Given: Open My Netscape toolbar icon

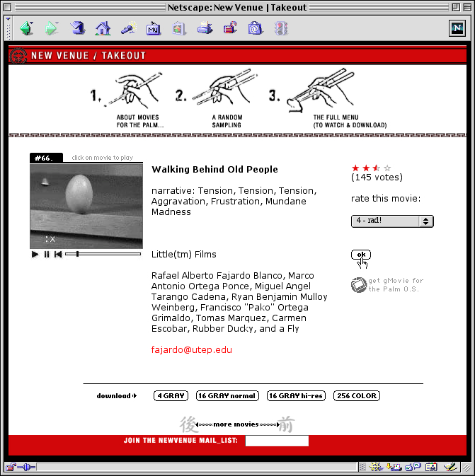Looking at the screenshot, I should click(153, 28).
